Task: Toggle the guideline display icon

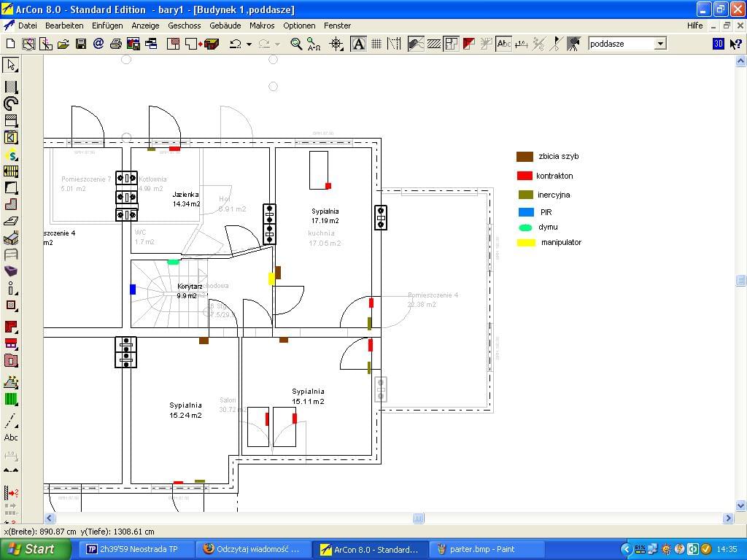Action: [x=394, y=44]
